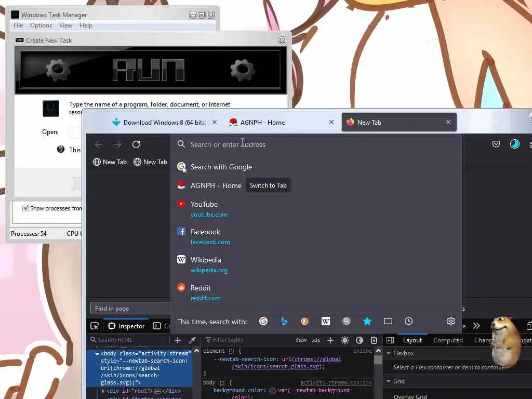
Task: Open the YouTube suggestion
Action: (x=316, y=209)
